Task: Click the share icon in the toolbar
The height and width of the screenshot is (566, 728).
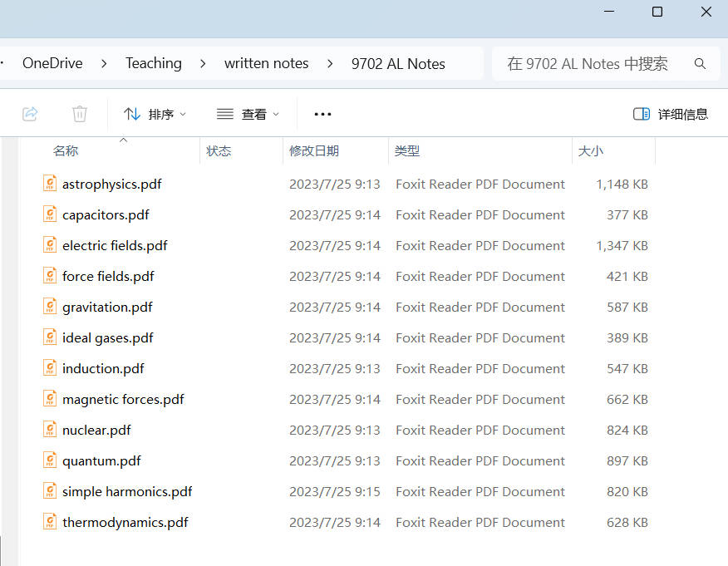Action: (x=30, y=114)
